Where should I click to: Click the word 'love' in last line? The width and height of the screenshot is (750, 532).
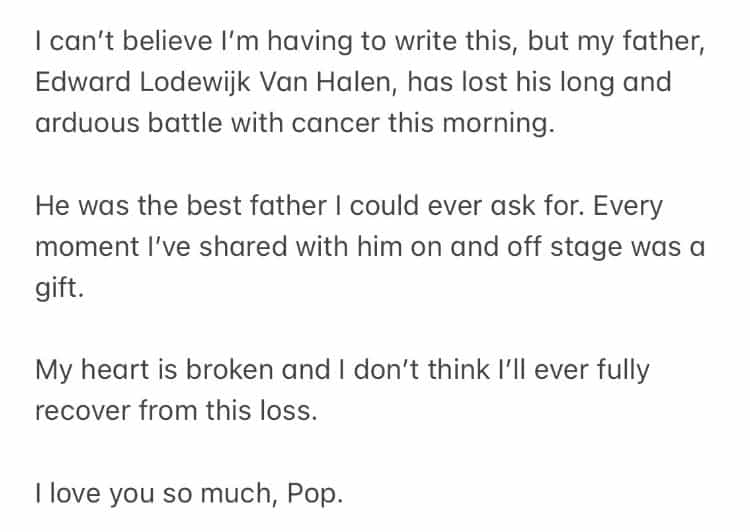(x=75, y=494)
